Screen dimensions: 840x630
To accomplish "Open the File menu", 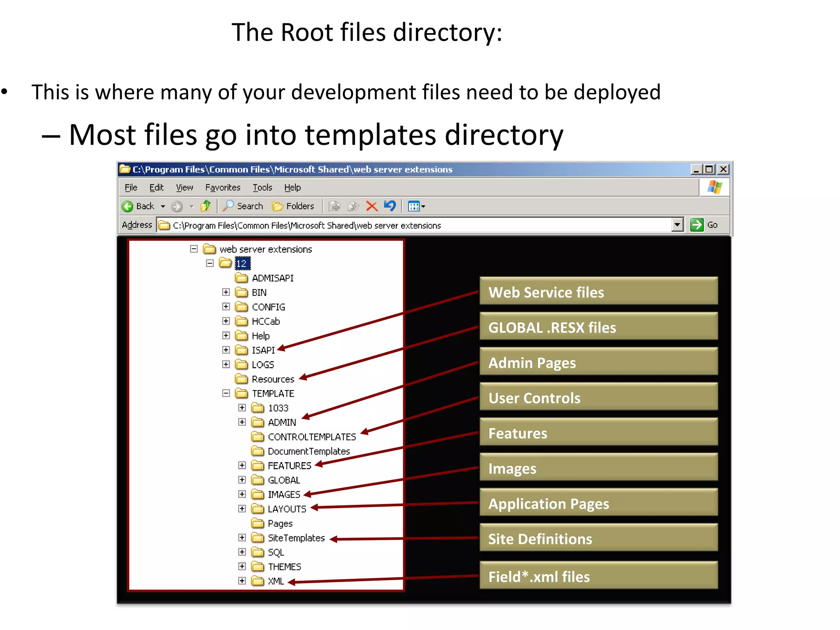I will tap(131, 187).
